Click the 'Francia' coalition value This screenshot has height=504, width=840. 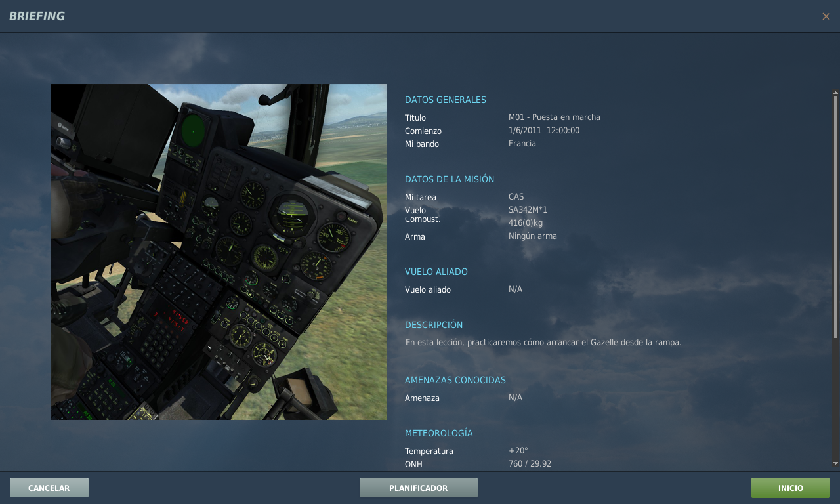coord(522,144)
